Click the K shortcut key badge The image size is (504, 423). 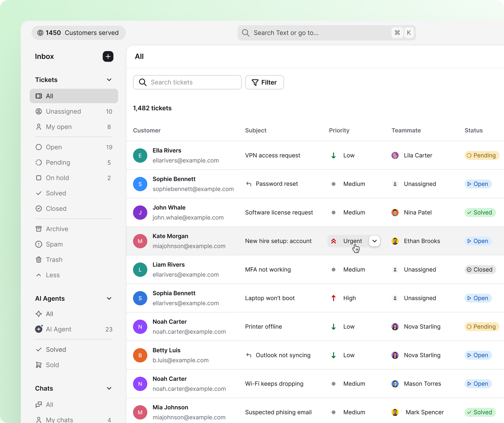click(409, 33)
